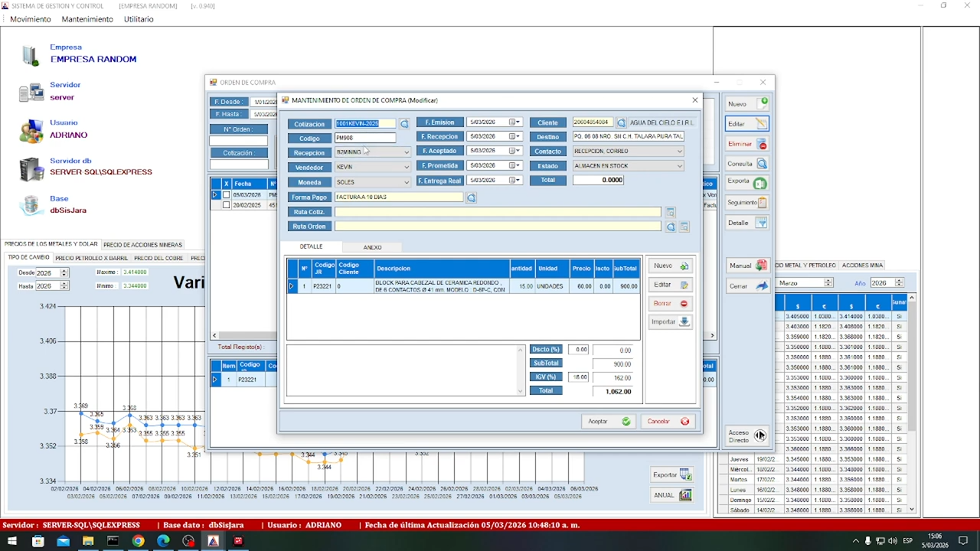Open the Utilitario menu

tap(139, 19)
